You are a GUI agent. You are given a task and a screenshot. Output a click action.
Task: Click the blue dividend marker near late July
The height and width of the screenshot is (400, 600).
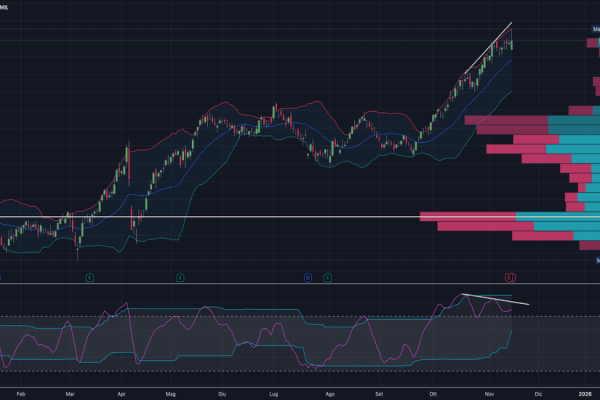[x=308, y=276]
